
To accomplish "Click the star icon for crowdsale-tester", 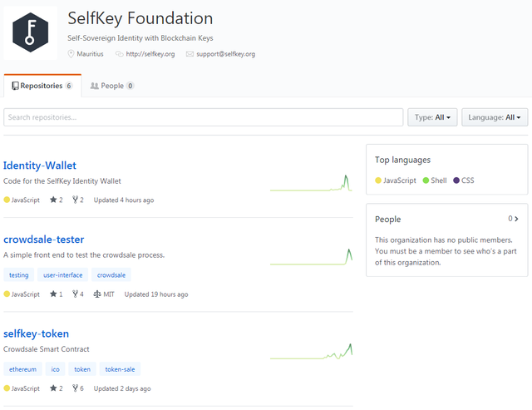I will click(x=53, y=294).
